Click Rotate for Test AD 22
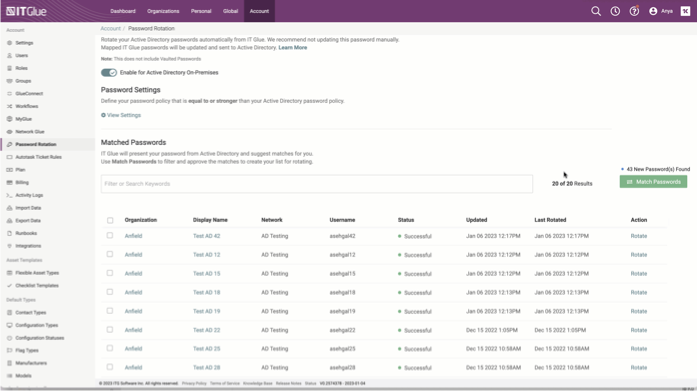This screenshot has width=697, height=391. click(638, 330)
